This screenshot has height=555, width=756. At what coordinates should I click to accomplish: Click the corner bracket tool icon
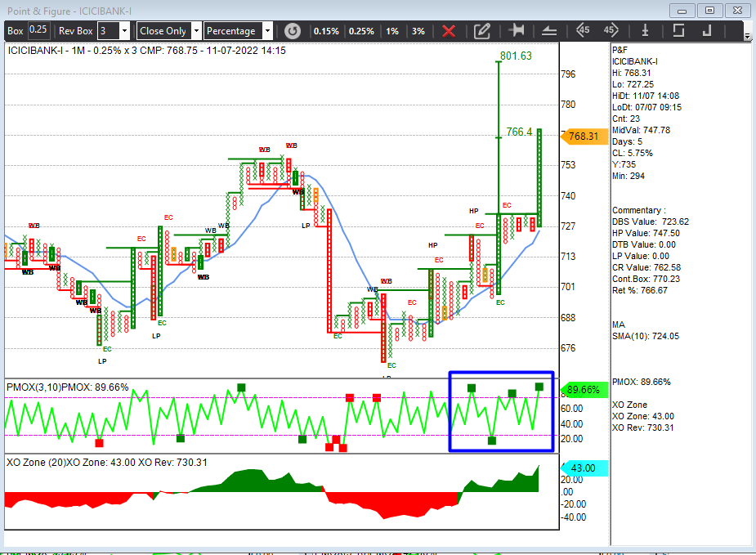[x=707, y=31]
